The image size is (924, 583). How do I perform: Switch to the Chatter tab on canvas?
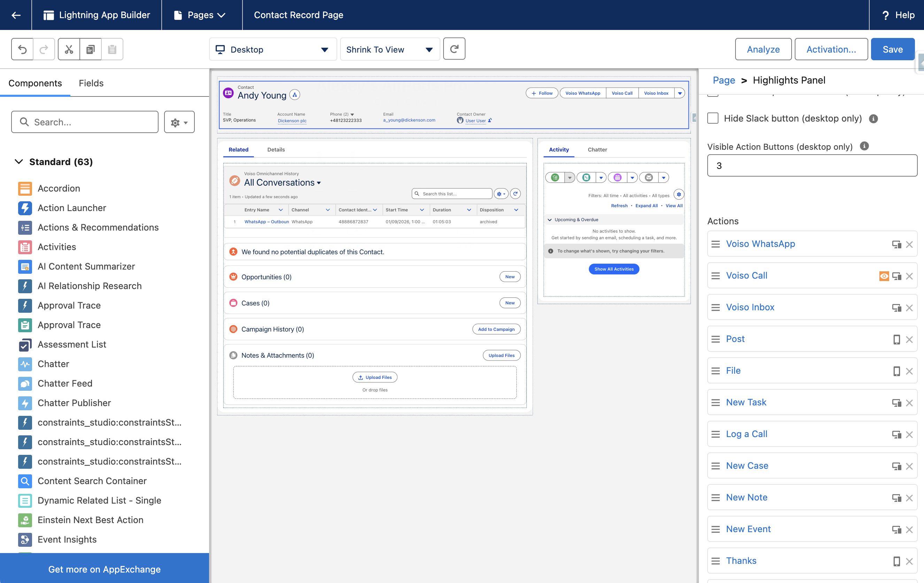[x=597, y=150]
